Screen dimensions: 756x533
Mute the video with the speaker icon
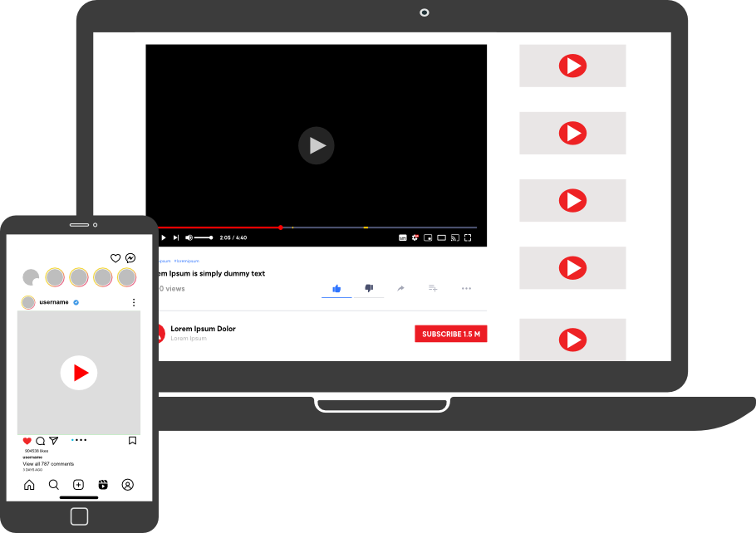[x=189, y=237]
